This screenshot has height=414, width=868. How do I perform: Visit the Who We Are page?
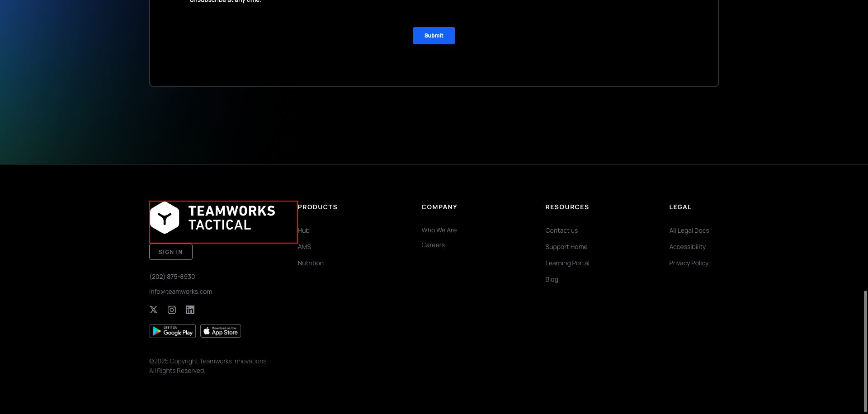click(439, 230)
